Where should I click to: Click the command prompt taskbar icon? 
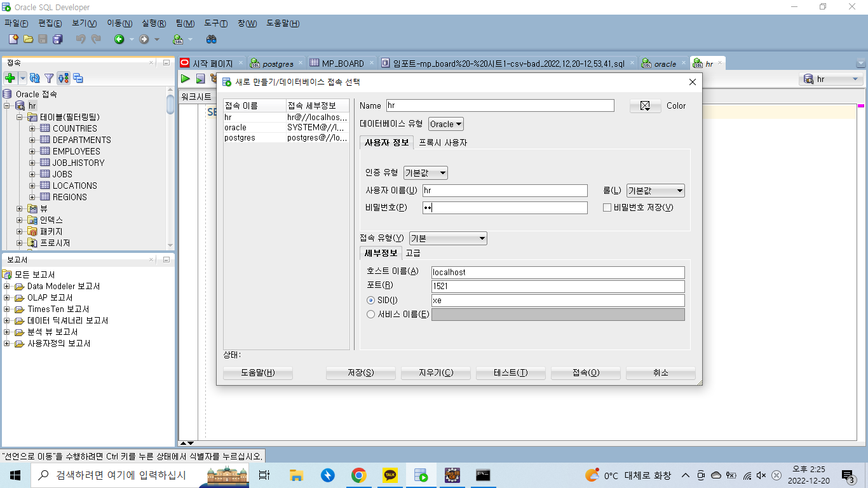tap(484, 475)
